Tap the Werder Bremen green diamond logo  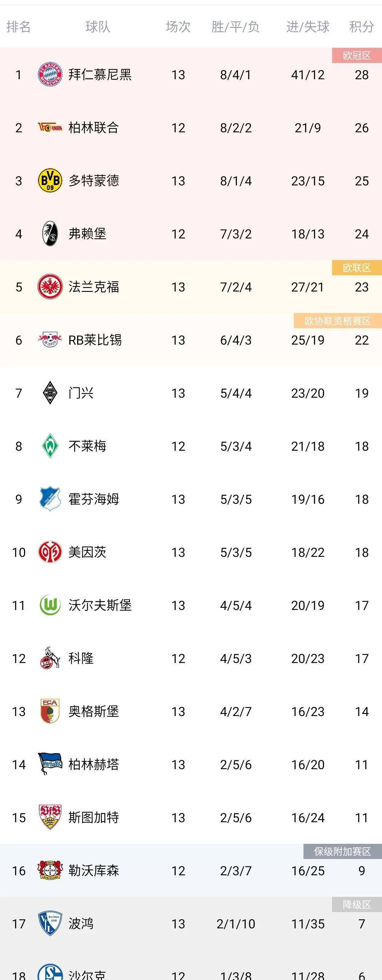point(50,446)
